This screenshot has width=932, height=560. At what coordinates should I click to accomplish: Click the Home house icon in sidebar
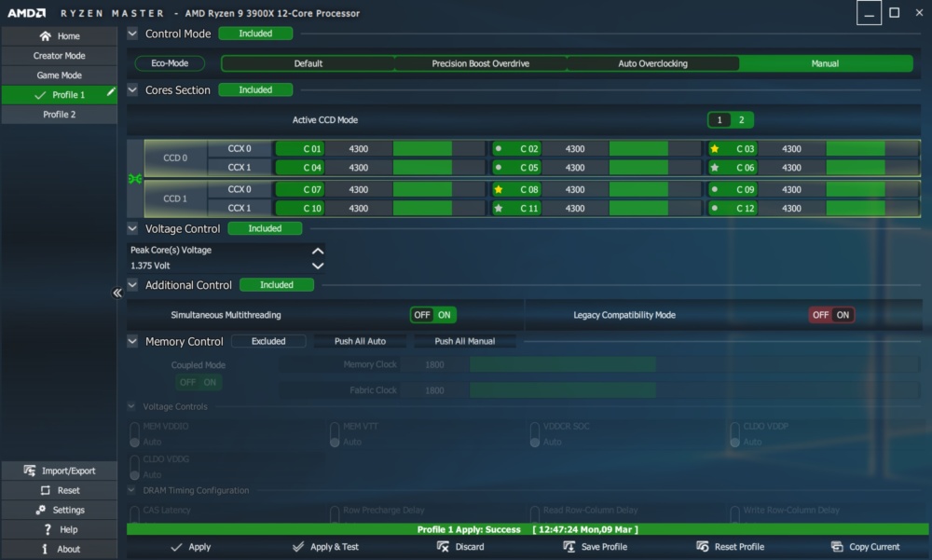[x=45, y=36]
